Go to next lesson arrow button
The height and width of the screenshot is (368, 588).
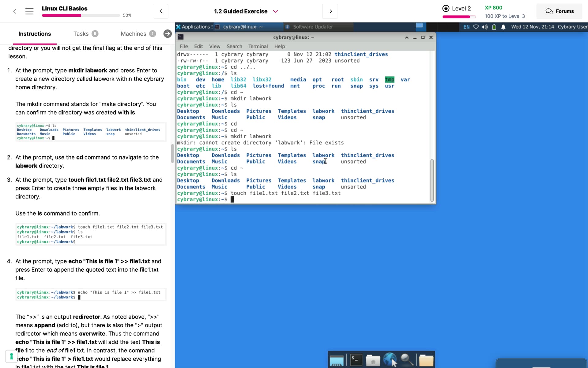point(330,11)
